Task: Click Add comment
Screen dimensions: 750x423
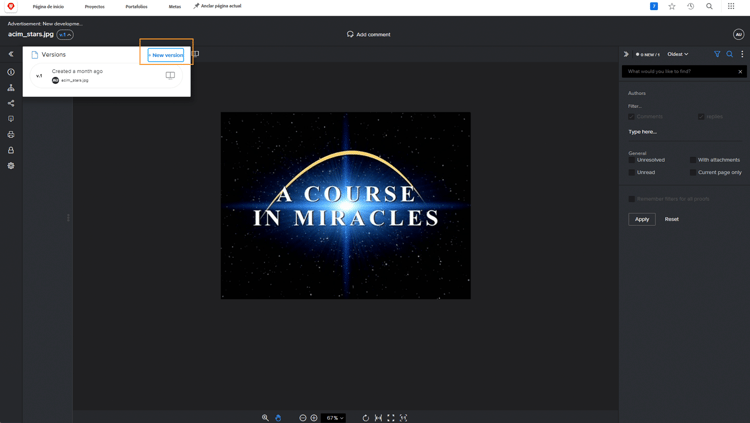Action: (368, 34)
